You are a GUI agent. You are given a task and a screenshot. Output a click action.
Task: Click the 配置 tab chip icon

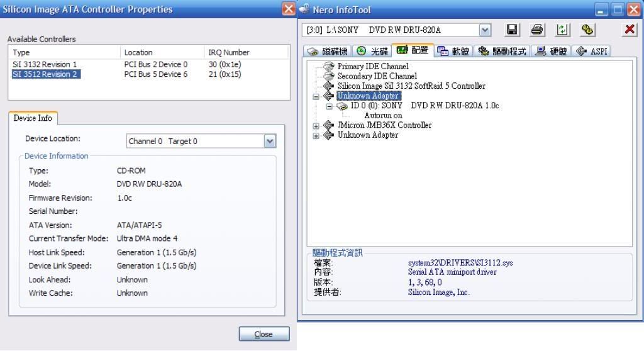click(402, 50)
